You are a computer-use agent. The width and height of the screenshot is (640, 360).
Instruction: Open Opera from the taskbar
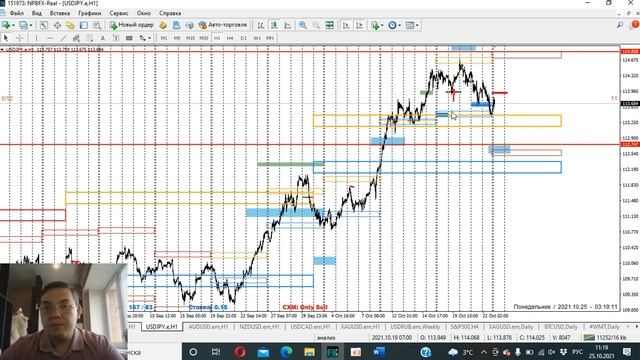[x=240, y=351]
